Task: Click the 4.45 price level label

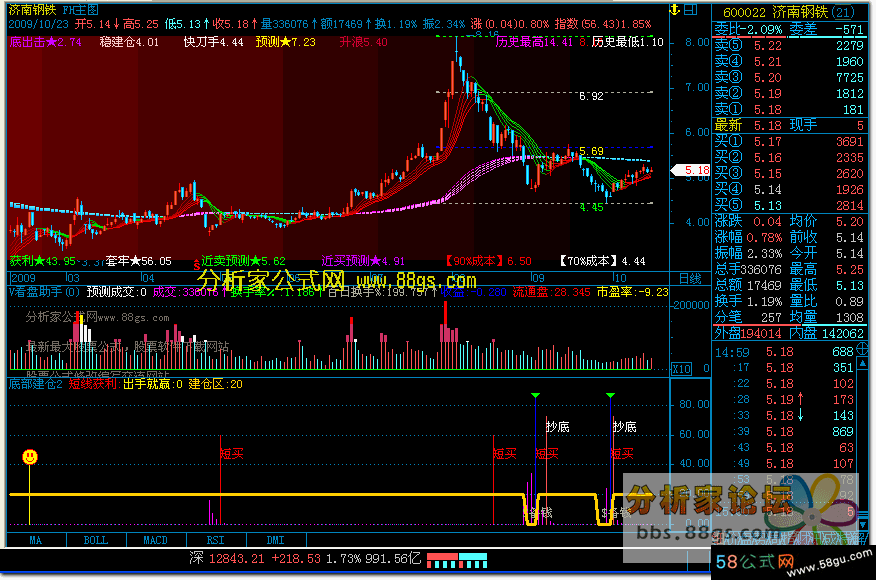Action: 592,207
